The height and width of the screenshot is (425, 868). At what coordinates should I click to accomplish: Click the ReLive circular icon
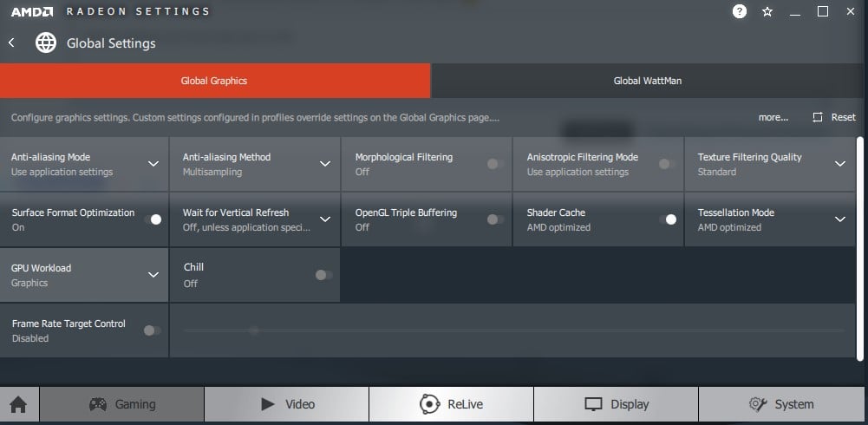(x=429, y=404)
